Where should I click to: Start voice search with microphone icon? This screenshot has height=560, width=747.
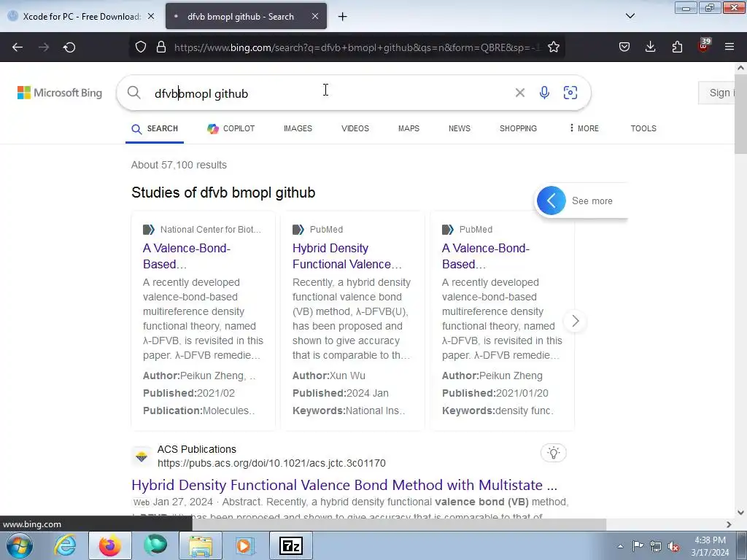(544, 93)
